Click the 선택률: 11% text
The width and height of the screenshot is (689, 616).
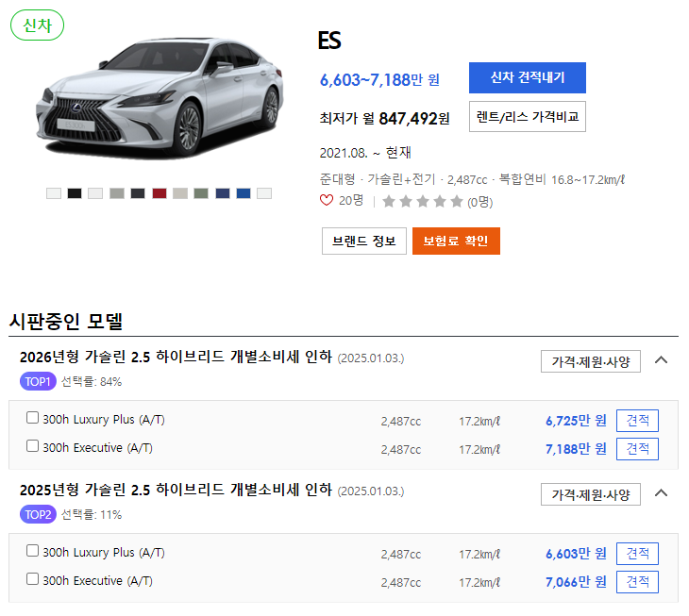[92, 514]
